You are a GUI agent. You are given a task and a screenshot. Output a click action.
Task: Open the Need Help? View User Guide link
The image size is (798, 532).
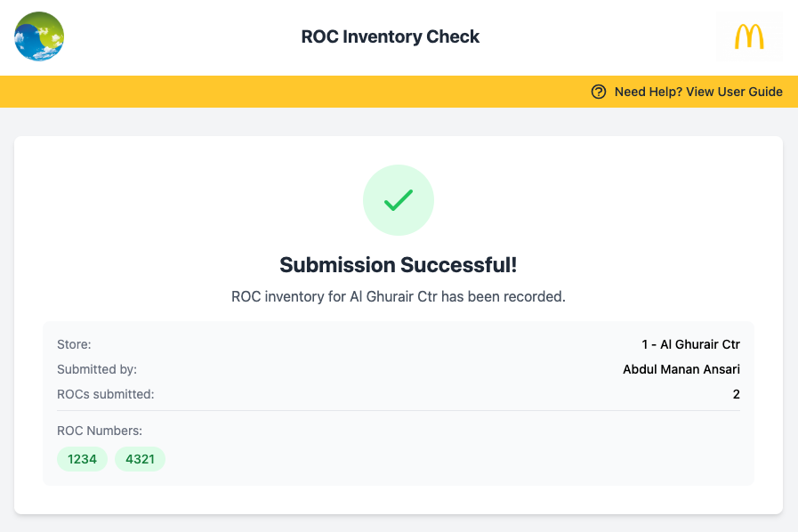pyautogui.click(x=697, y=91)
